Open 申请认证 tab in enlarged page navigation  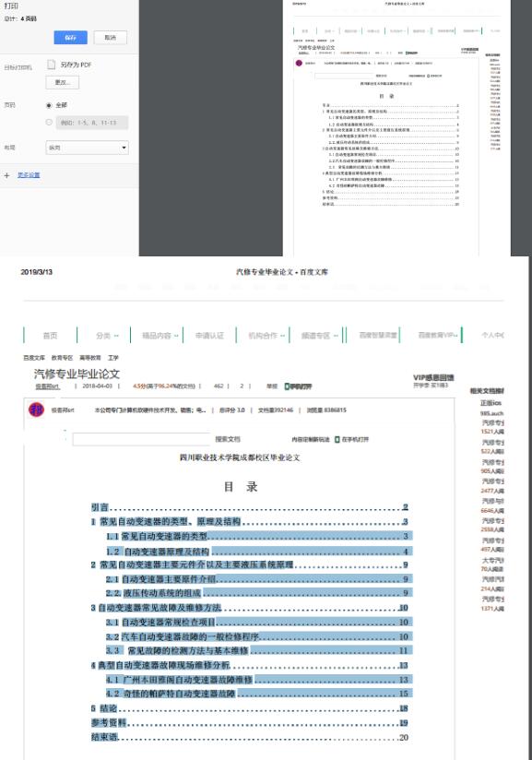pos(209,336)
